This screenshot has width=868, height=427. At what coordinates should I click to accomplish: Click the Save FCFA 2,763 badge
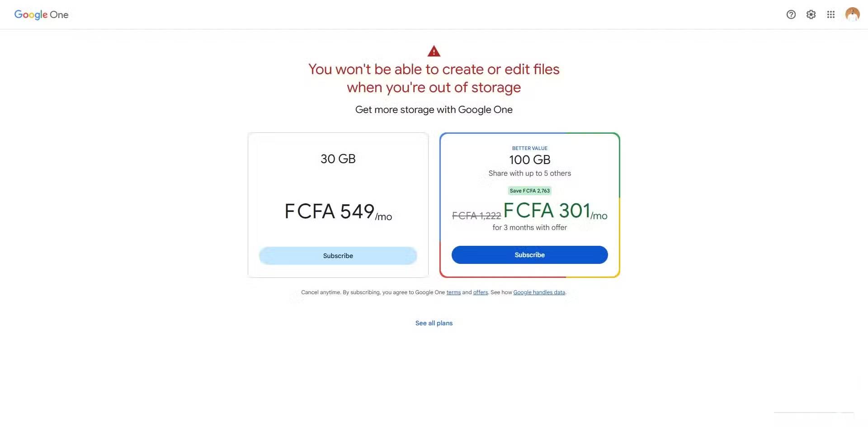tap(530, 191)
